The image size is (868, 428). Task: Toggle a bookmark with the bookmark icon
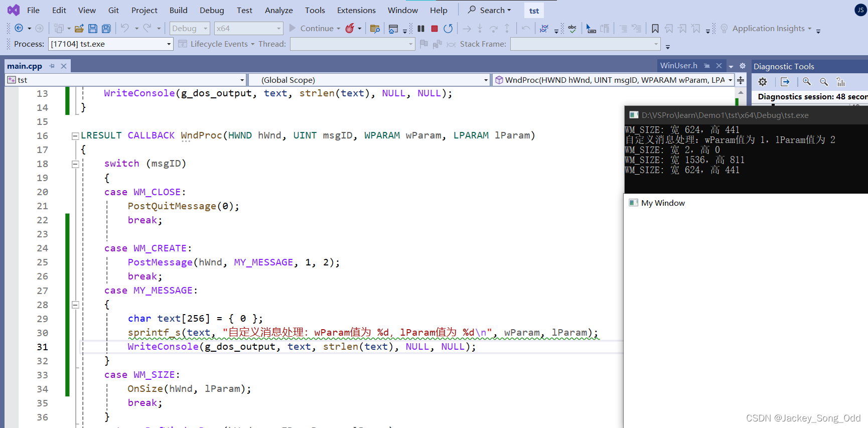(x=655, y=29)
